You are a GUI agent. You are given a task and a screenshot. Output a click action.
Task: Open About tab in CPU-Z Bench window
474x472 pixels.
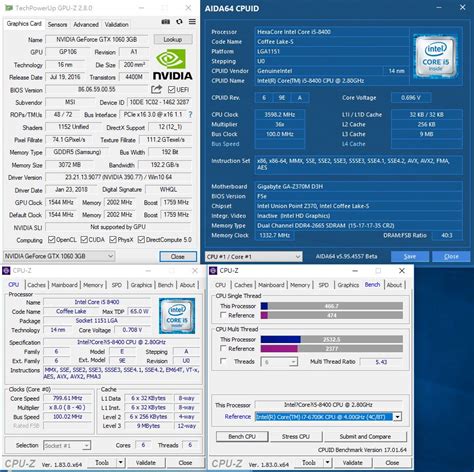coord(394,285)
